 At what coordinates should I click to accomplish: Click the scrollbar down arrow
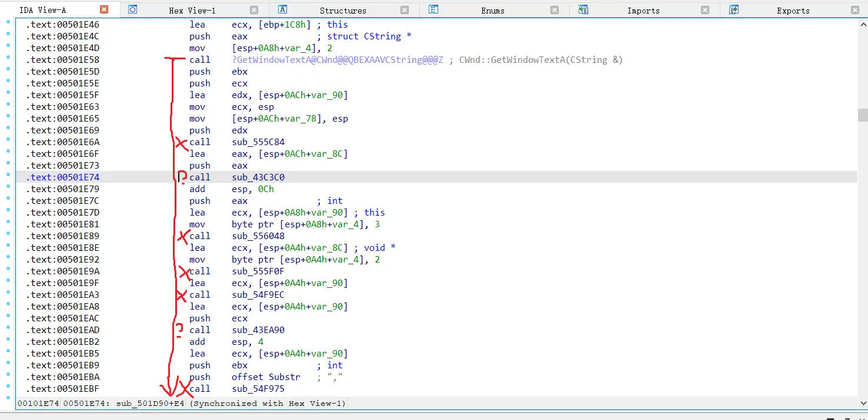click(863, 403)
